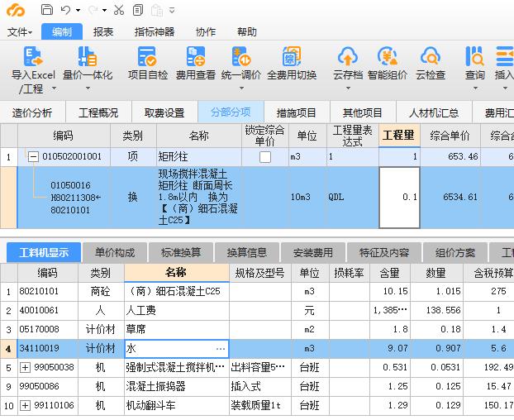Toggle 锁定综合单价 checkbox for 矩形柱
514x420 pixels.
(265, 157)
